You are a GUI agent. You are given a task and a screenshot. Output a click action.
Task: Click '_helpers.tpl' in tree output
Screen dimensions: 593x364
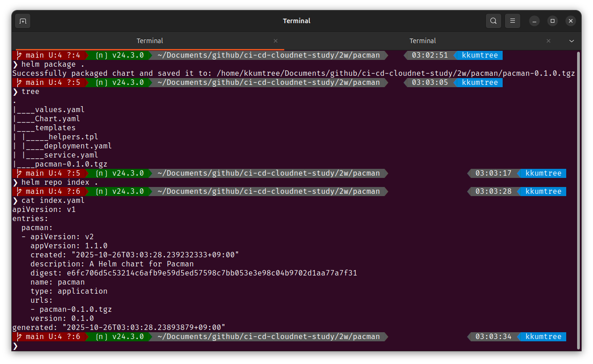click(x=71, y=137)
